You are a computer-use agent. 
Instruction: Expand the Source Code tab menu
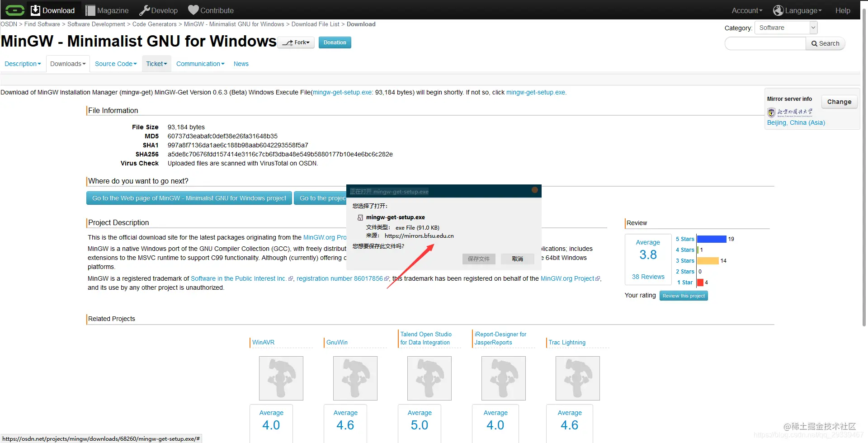(x=116, y=64)
